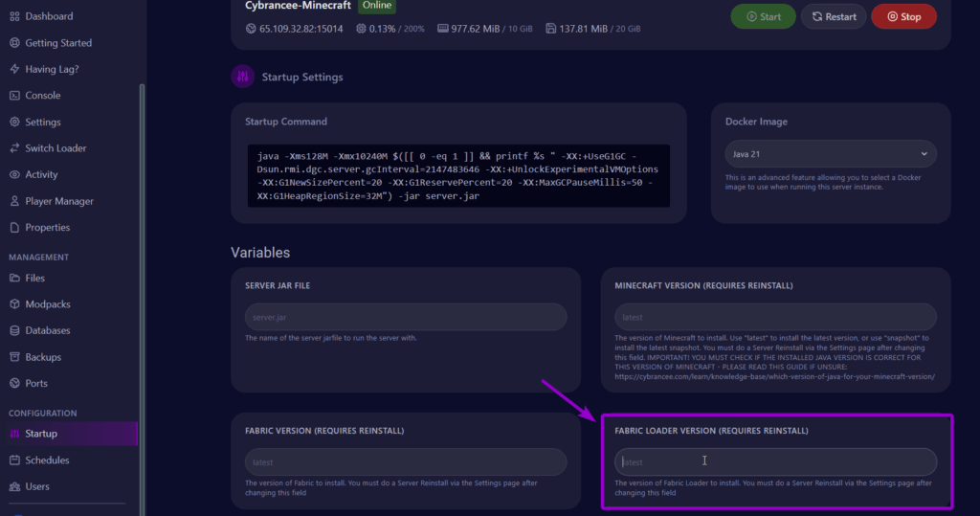Click the Minecraft Version input field
Screen dimensions: 980x516
click(775, 317)
